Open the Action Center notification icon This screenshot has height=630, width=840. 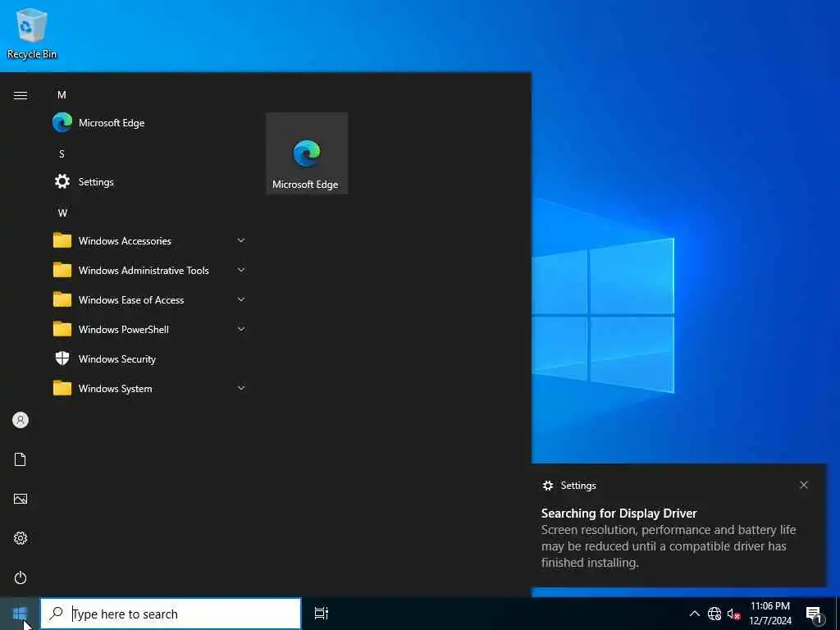(x=815, y=614)
